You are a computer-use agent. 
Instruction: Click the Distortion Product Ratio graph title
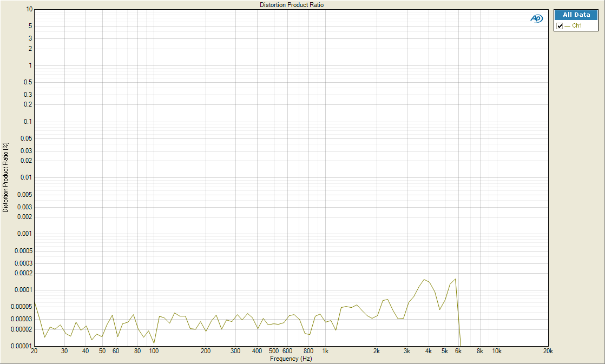click(x=292, y=5)
